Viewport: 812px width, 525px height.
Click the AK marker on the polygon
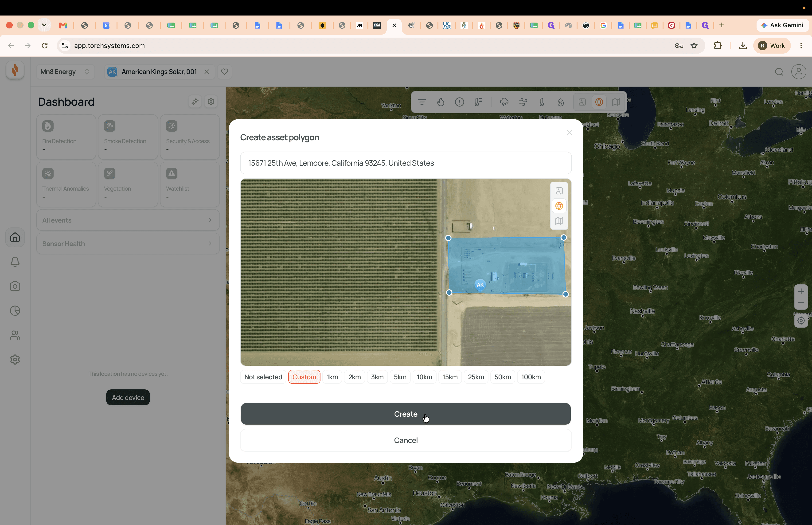click(x=480, y=285)
